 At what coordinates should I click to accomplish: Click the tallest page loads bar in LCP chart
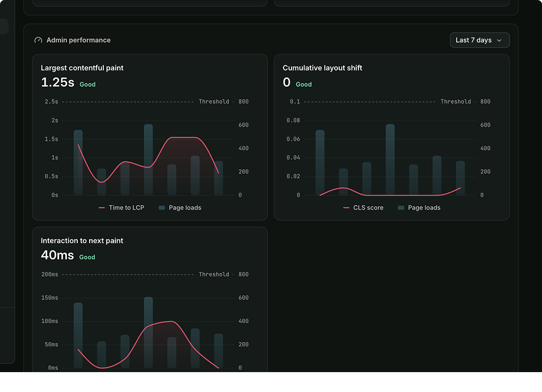click(148, 160)
